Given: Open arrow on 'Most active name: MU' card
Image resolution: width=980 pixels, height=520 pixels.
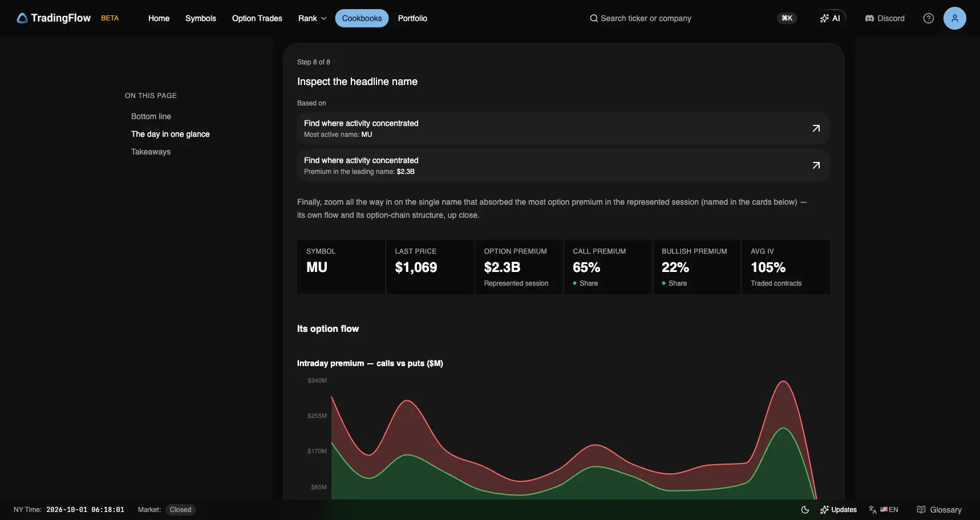Looking at the screenshot, I should pos(816,128).
